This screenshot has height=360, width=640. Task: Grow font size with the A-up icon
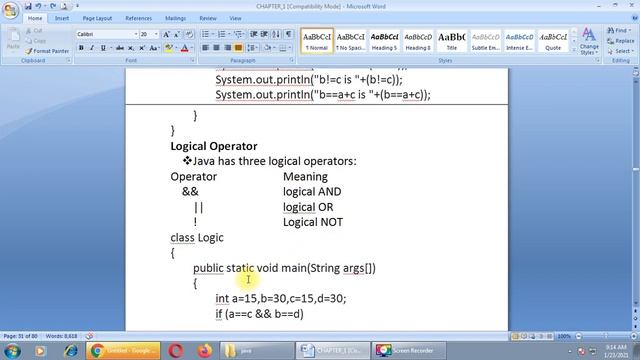point(167,34)
